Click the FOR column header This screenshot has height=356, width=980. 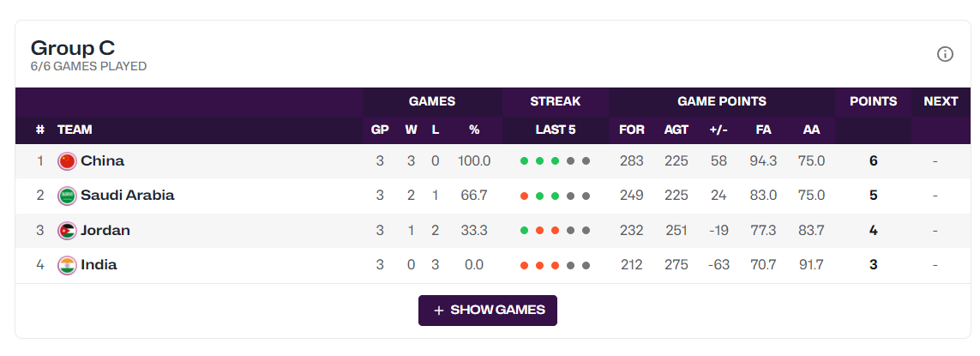point(631,130)
